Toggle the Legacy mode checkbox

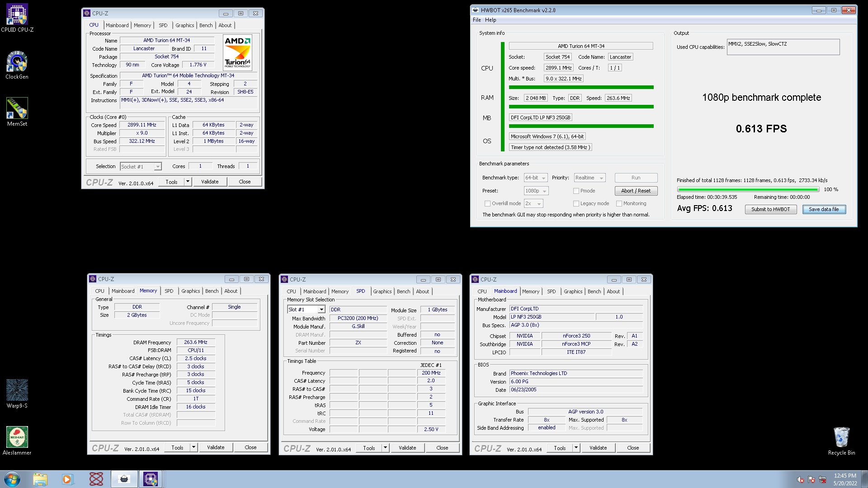click(576, 203)
